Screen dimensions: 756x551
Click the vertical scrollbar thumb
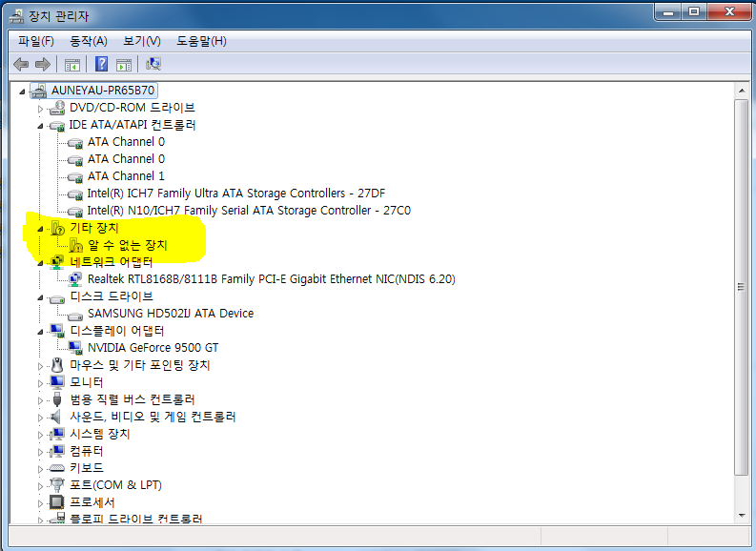[x=742, y=287]
